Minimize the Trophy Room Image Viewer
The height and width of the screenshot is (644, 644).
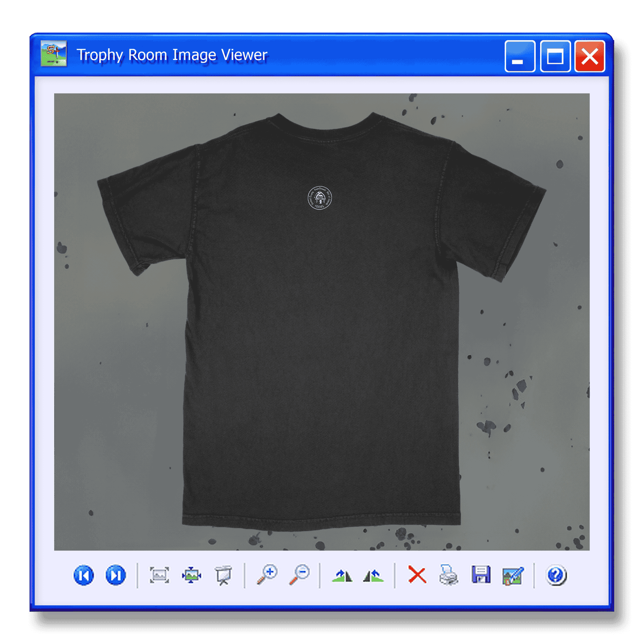[520, 56]
